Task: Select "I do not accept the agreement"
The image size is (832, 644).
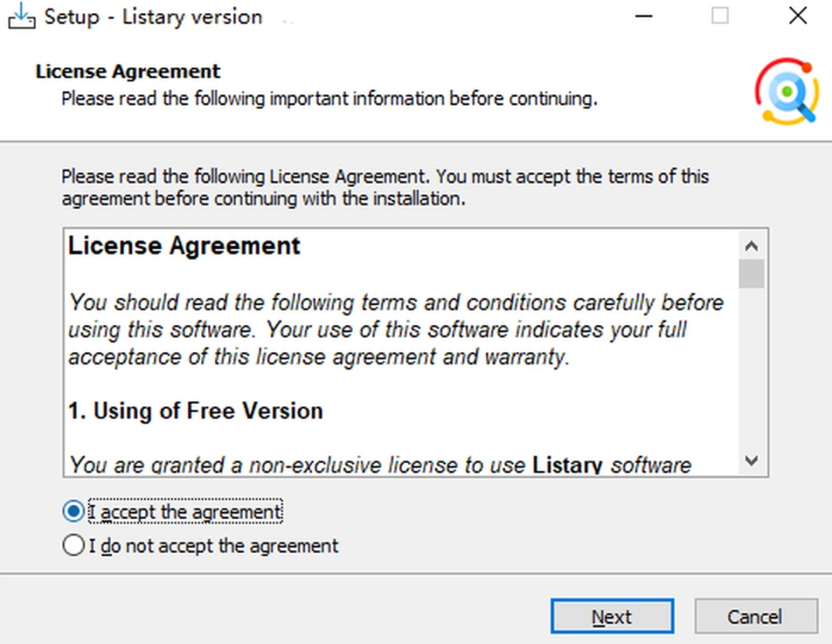Action: tap(72, 545)
